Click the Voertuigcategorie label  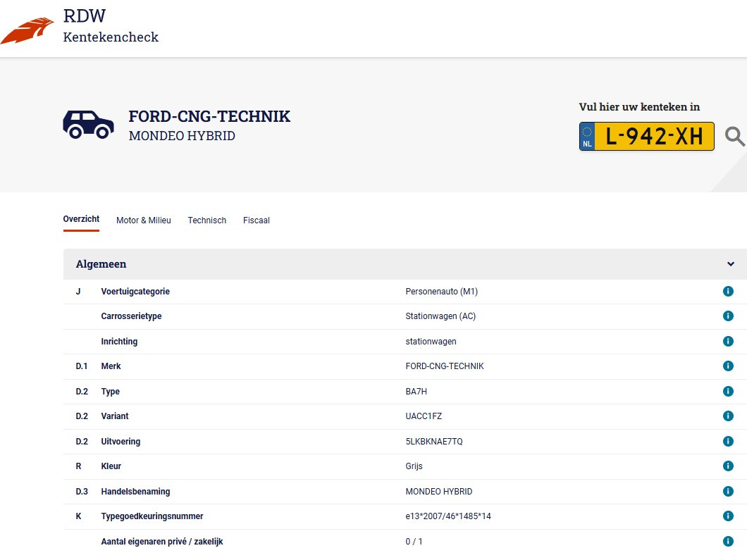[x=135, y=292]
